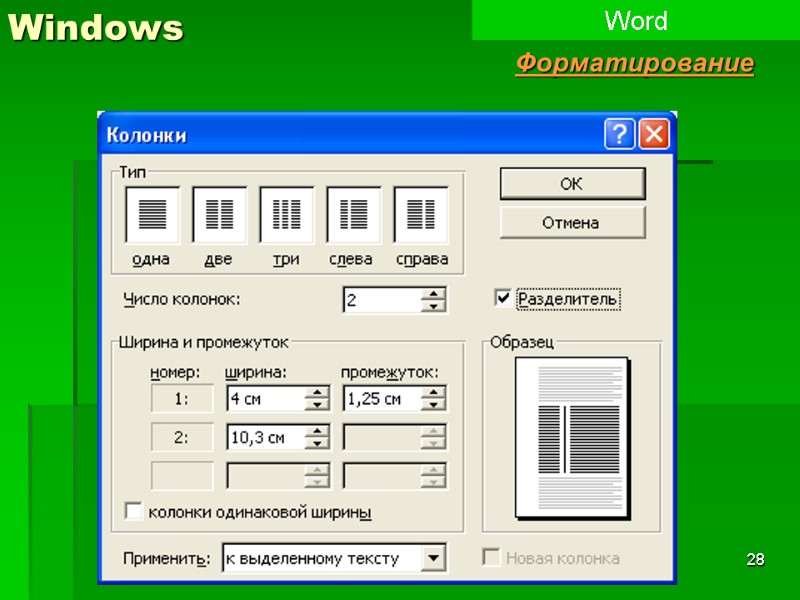
Task: Decrease 'Число колонок' with the down arrow
Action: point(433,306)
